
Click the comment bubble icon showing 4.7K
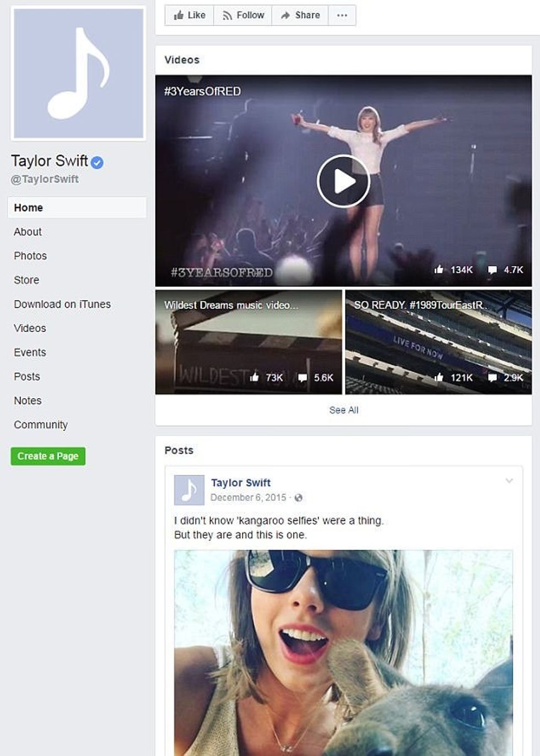(494, 270)
